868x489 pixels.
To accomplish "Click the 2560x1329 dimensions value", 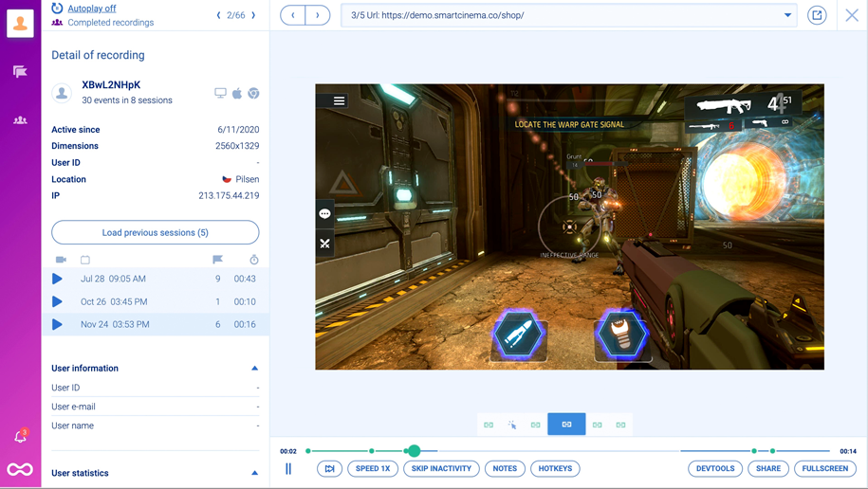I will pyautogui.click(x=237, y=146).
